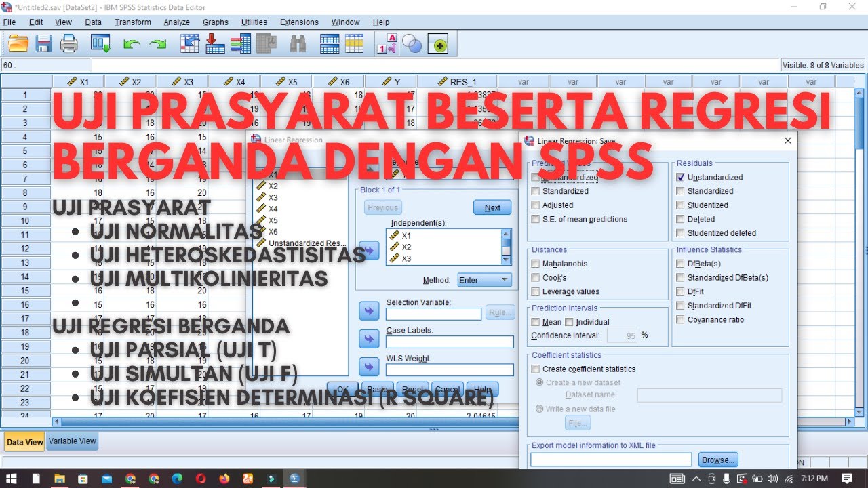
Task: Enable Standardized residuals checkbox
Action: point(681,191)
